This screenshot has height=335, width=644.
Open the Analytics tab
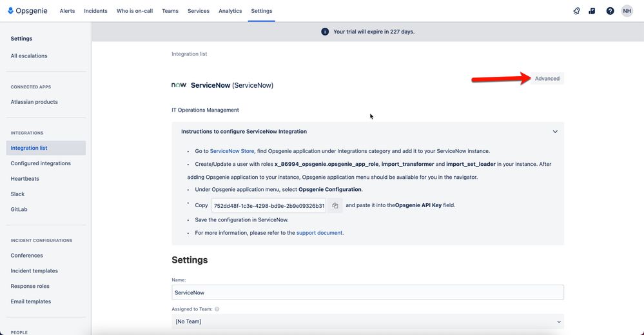click(x=230, y=11)
